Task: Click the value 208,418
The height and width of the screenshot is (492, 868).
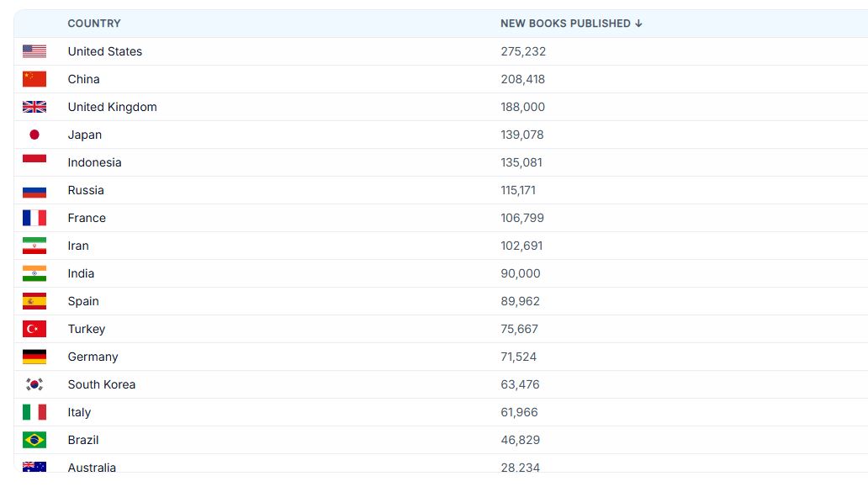Action: [522, 79]
